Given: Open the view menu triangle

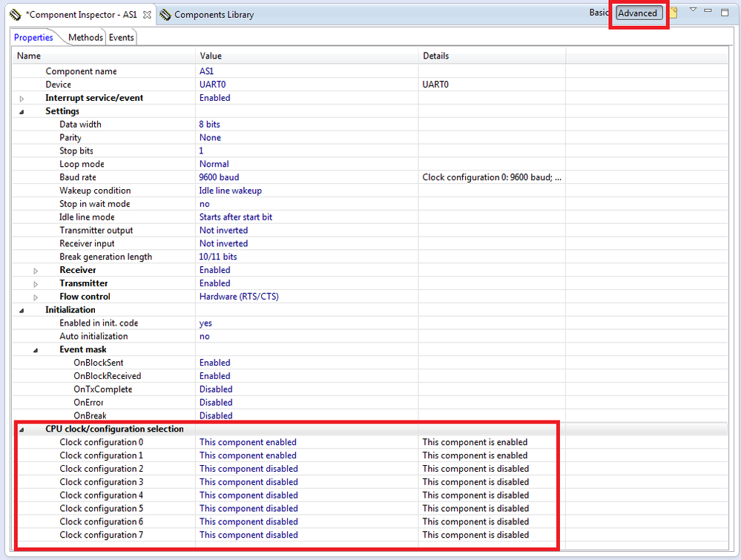Looking at the screenshot, I should [693, 10].
